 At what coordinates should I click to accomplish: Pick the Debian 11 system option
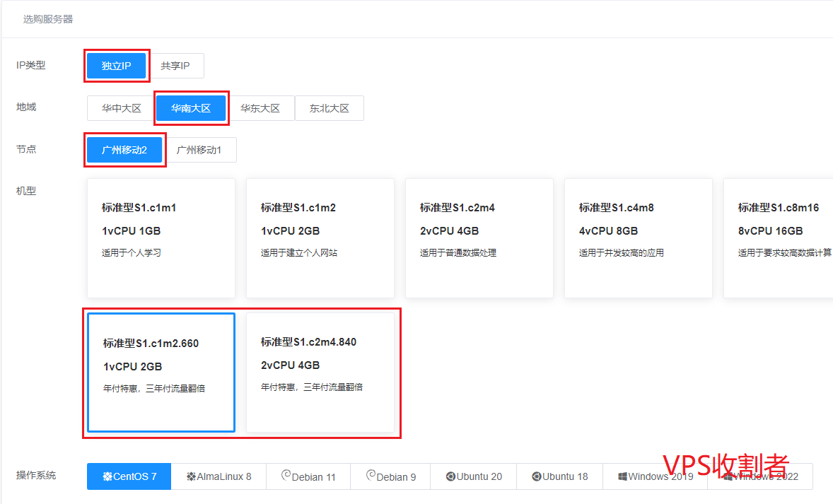[308, 476]
